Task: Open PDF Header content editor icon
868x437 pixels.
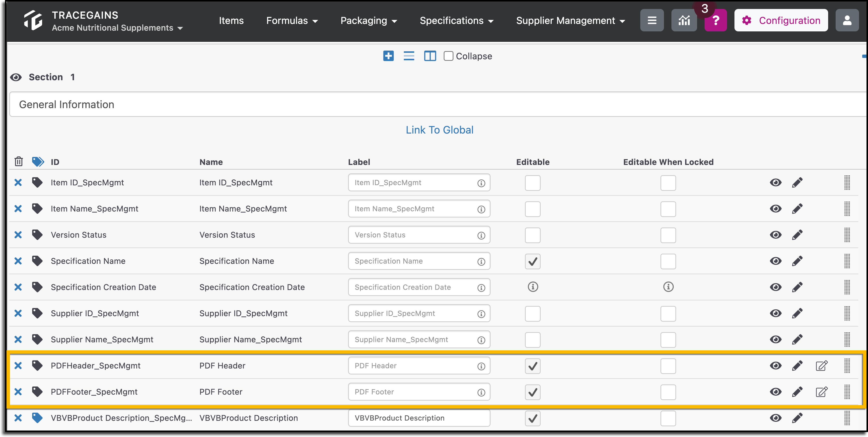Action: (821, 365)
